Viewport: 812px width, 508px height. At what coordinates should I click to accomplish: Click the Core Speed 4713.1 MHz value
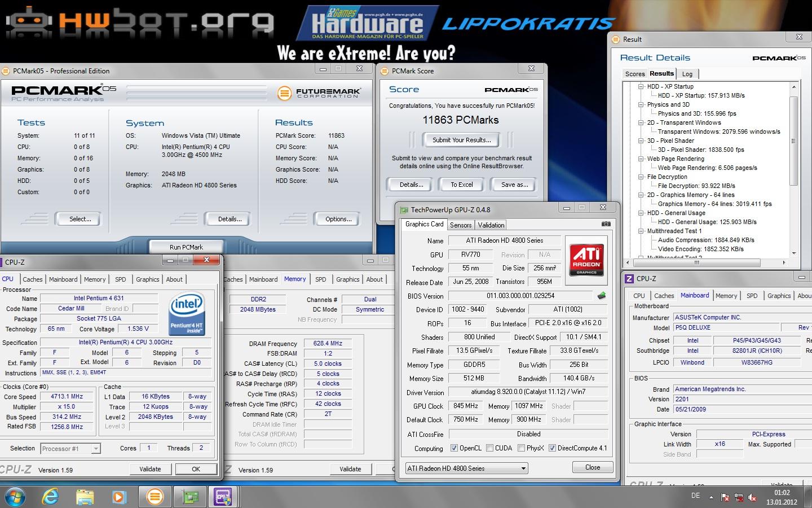tap(67, 397)
